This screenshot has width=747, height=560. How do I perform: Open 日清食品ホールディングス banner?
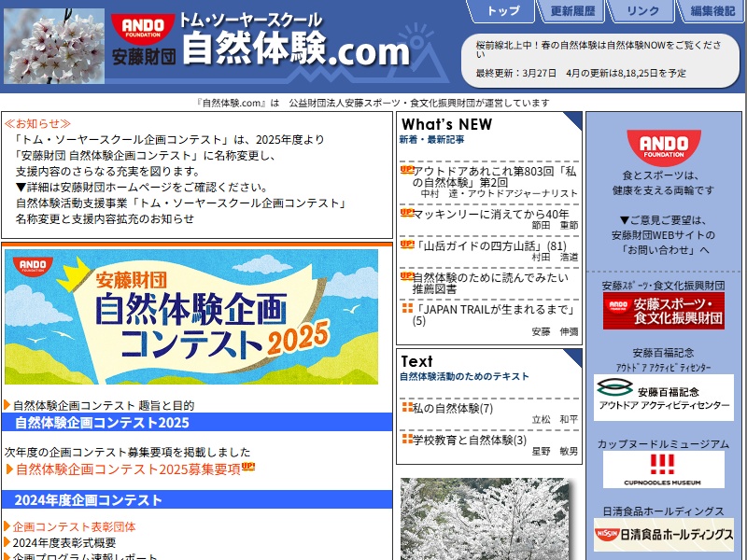point(664,535)
